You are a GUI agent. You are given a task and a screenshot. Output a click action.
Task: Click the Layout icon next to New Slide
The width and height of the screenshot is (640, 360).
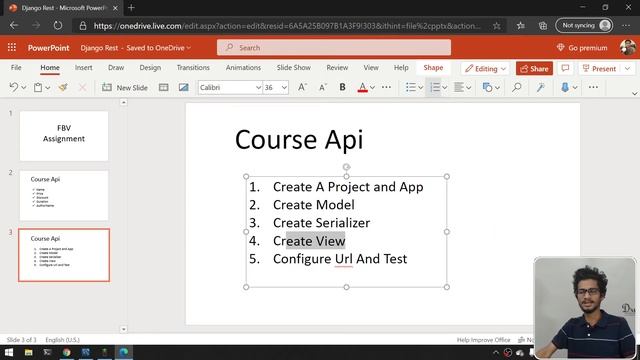(x=164, y=87)
